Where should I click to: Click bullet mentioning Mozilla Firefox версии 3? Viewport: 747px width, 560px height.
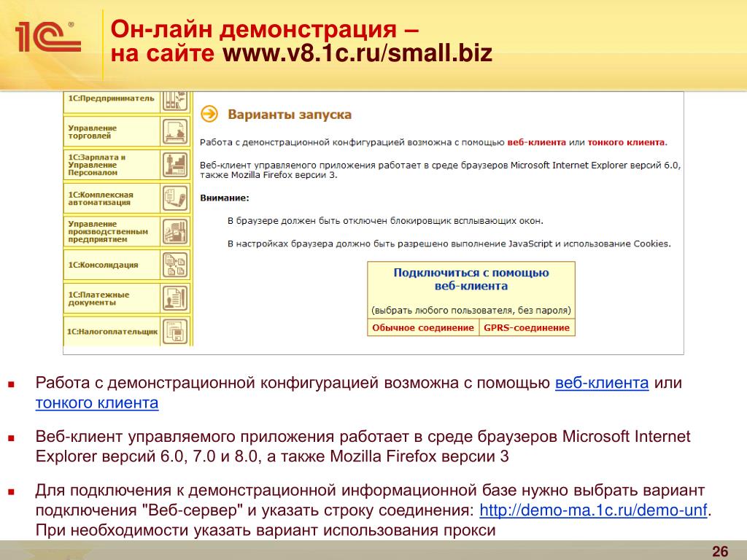[363, 447]
